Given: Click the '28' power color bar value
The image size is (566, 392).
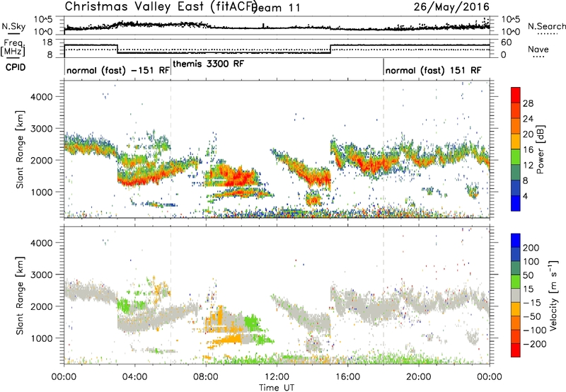Looking at the screenshot, I should point(528,103).
